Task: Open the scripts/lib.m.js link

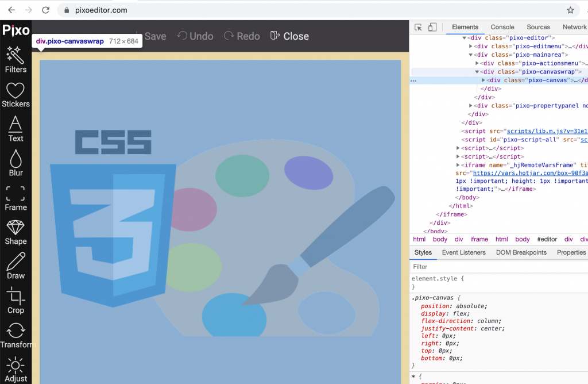Action: tap(547, 131)
